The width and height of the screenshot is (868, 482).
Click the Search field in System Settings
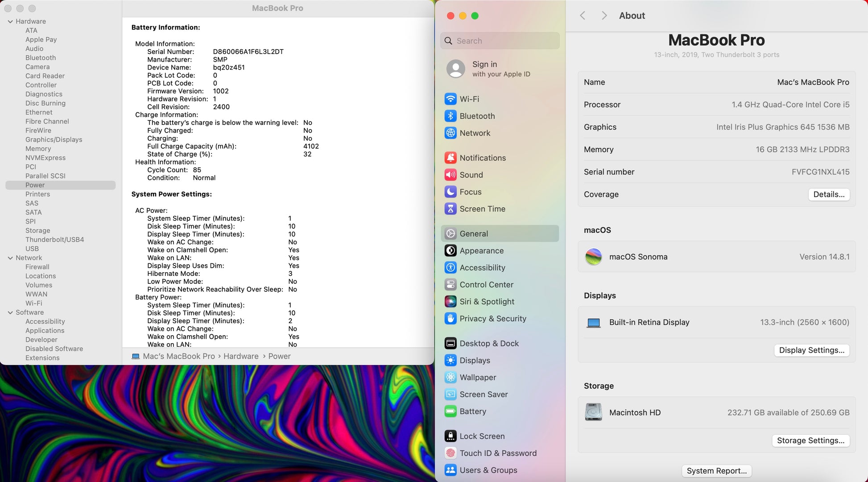coord(500,41)
